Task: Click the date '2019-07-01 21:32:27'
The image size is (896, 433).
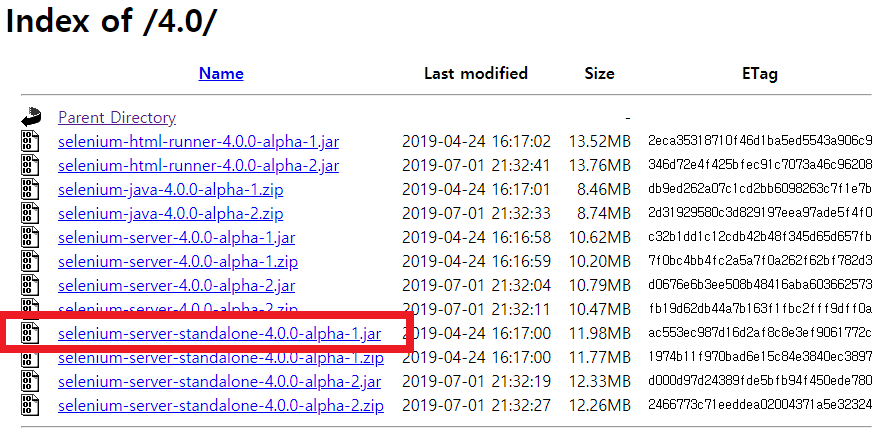Action: pyautogui.click(x=476, y=406)
